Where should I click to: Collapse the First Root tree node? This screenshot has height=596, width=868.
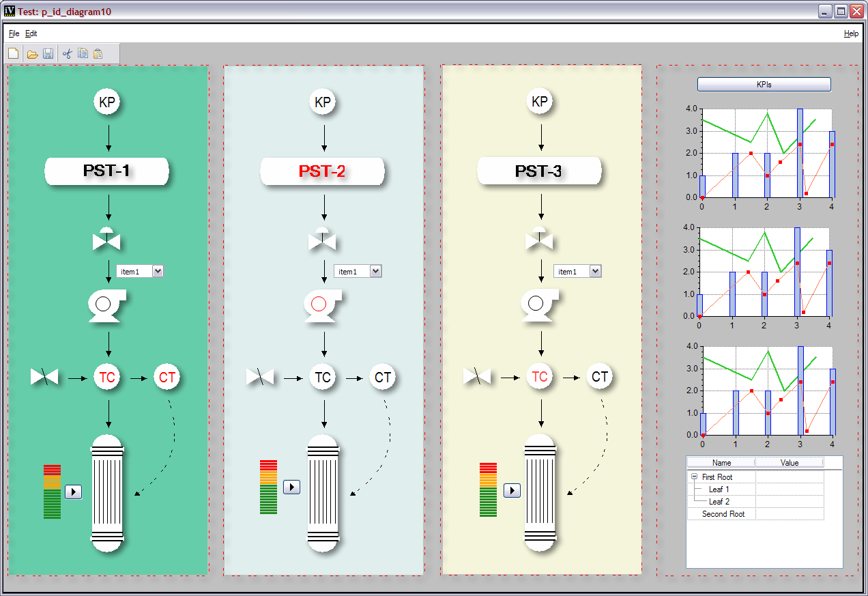(x=694, y=477)
